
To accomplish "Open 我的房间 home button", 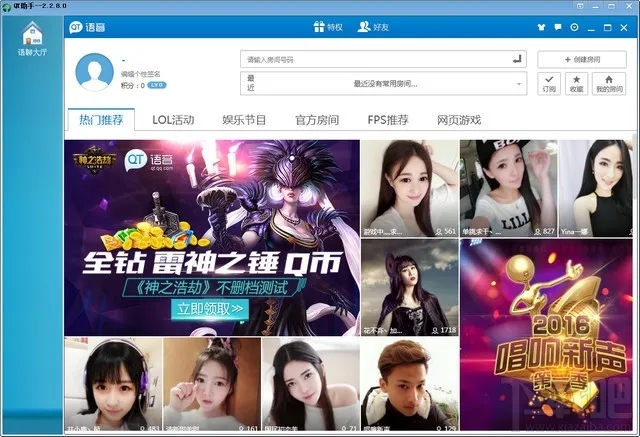I will (609, 84).
